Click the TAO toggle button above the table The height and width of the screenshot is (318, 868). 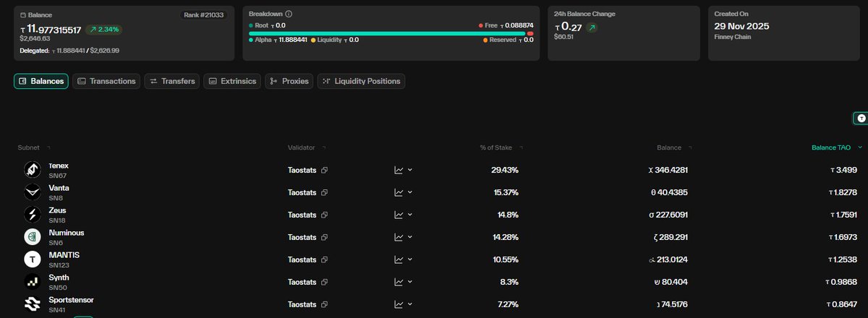[x=861, y=118]
